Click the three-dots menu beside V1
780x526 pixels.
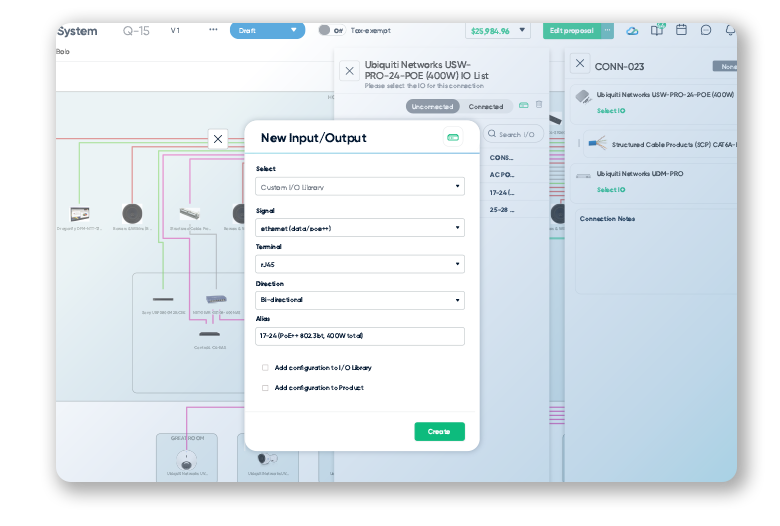coord(213,30)
